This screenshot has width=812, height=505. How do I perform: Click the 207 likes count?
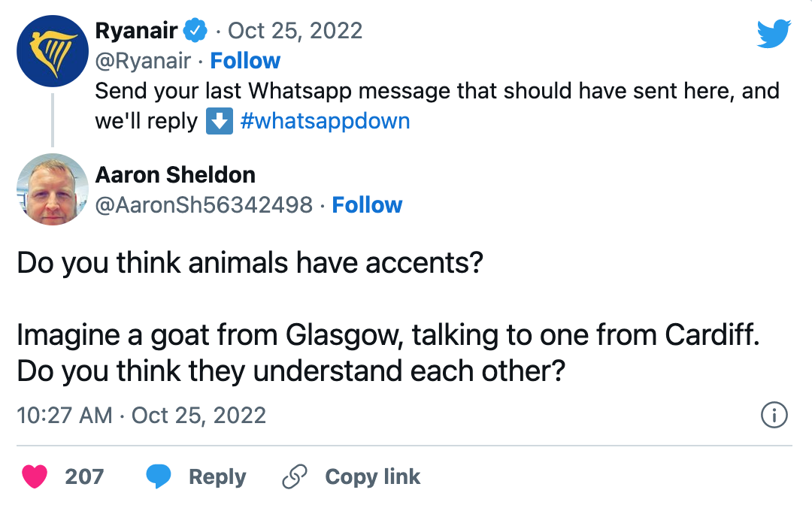pos(84,476)
